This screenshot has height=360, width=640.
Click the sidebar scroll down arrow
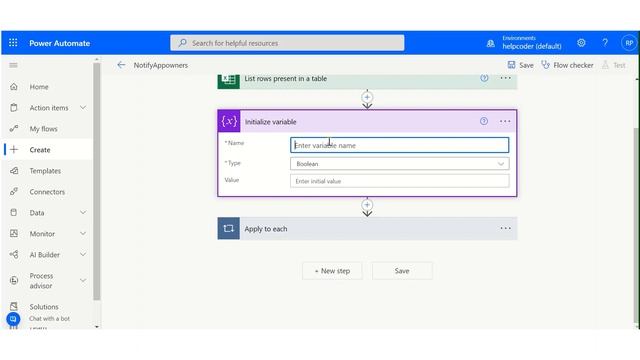coord(97,326)
